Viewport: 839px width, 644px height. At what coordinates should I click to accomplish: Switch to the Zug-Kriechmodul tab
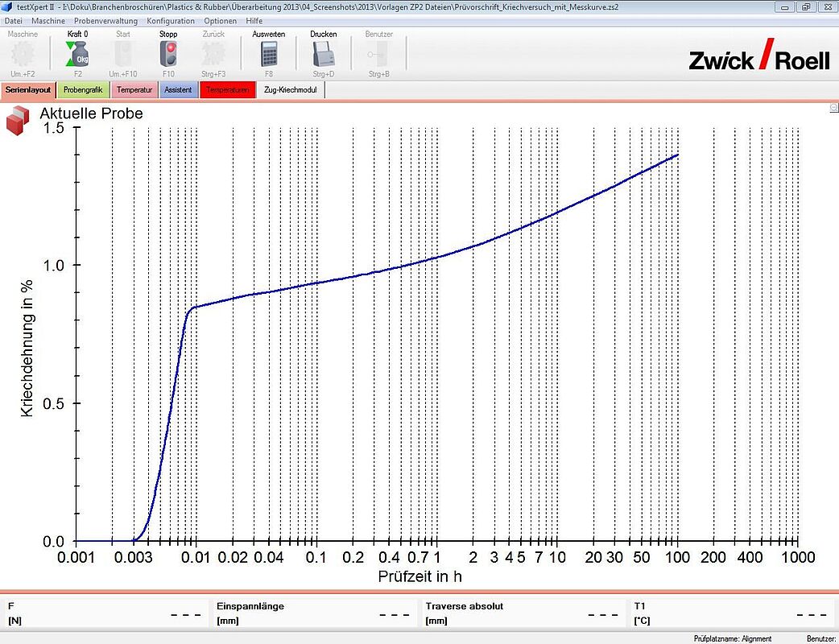291,90
